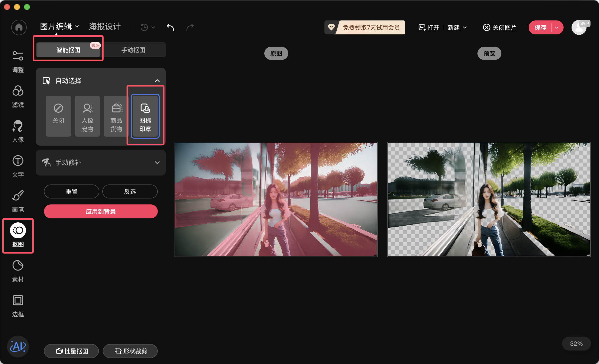599x364 pixels.
Task: Select the 滤镜 filter sidebar icon
Action: pyautogui.click(x=18, y=96)
